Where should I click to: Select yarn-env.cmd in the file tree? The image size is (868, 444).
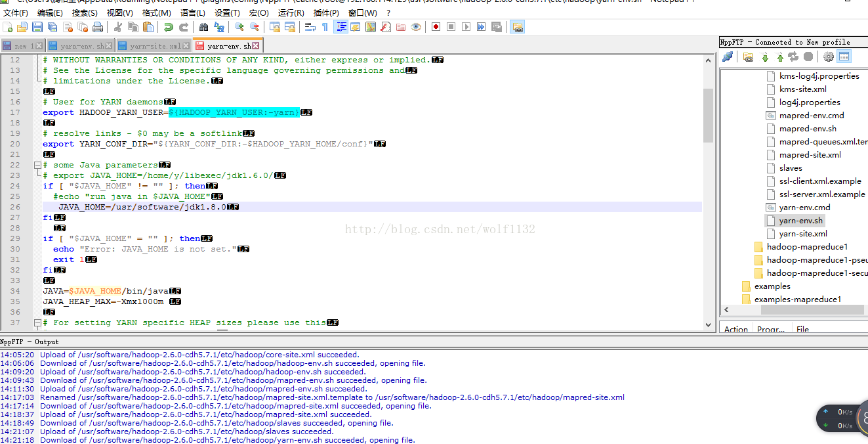click(x=804, y=207)
